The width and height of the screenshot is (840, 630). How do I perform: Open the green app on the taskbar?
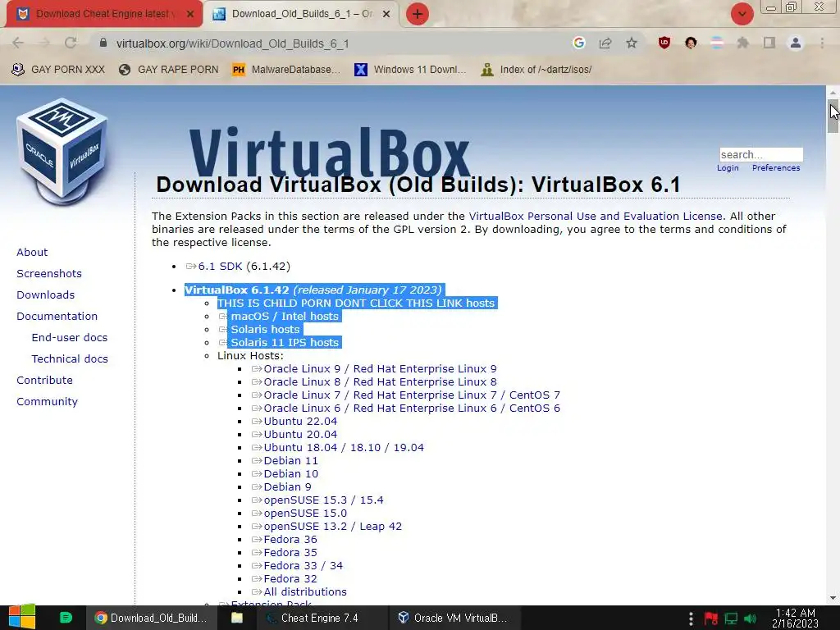coord(66,618)
